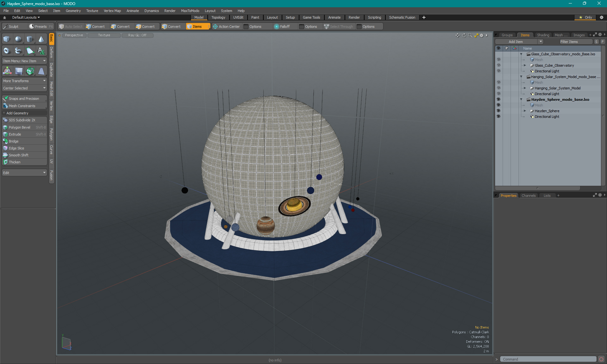Viewport: 607px width, 364px height.
Task: Open the Center Selected dropdown
Action: [24, 88]
